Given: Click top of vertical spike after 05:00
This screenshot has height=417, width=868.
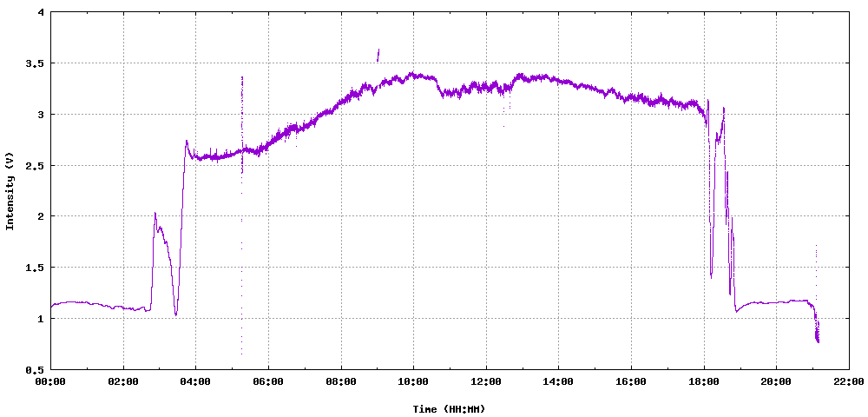Looking at the screenshot, I should [242, 78].
